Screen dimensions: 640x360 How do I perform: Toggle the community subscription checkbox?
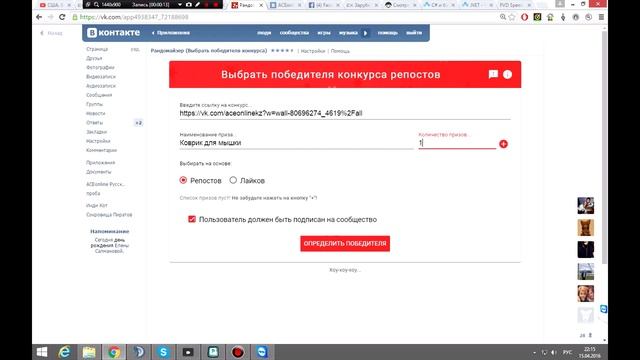click(x=192, y=219)
